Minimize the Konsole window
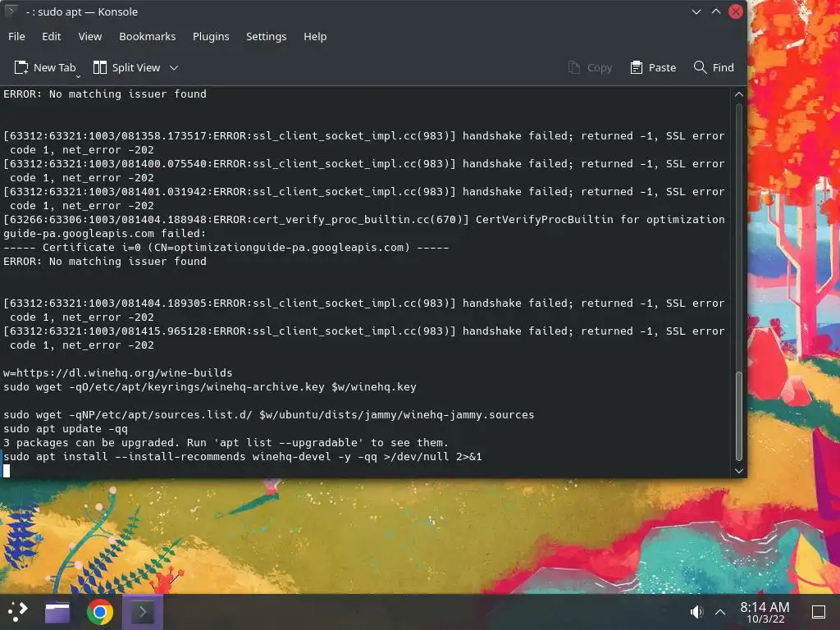 pos(696,11)
